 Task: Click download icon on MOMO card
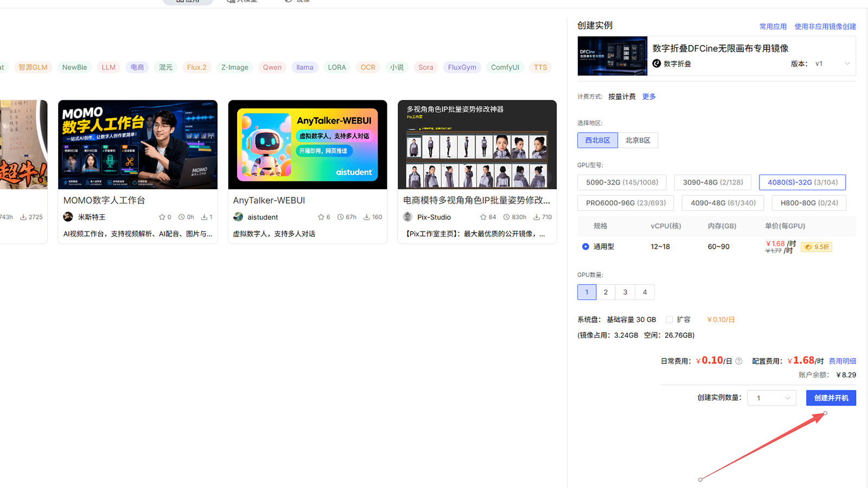(x=204, y=217)
